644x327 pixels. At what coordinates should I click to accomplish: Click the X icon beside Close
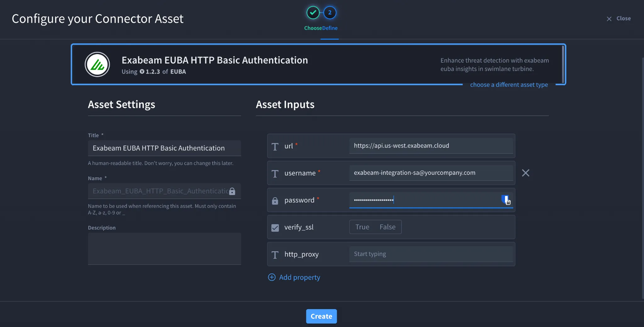(609, 19)
